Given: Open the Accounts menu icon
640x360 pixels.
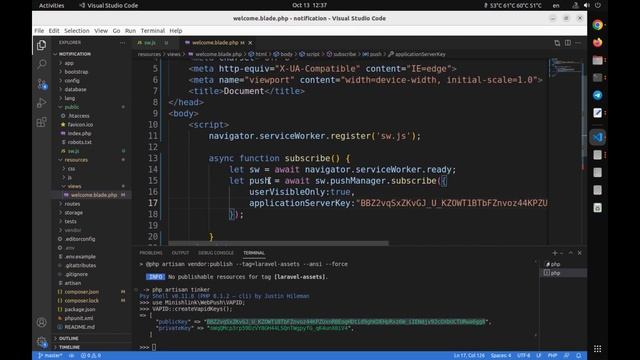Looking at the screenshot, I should (42, 322).
